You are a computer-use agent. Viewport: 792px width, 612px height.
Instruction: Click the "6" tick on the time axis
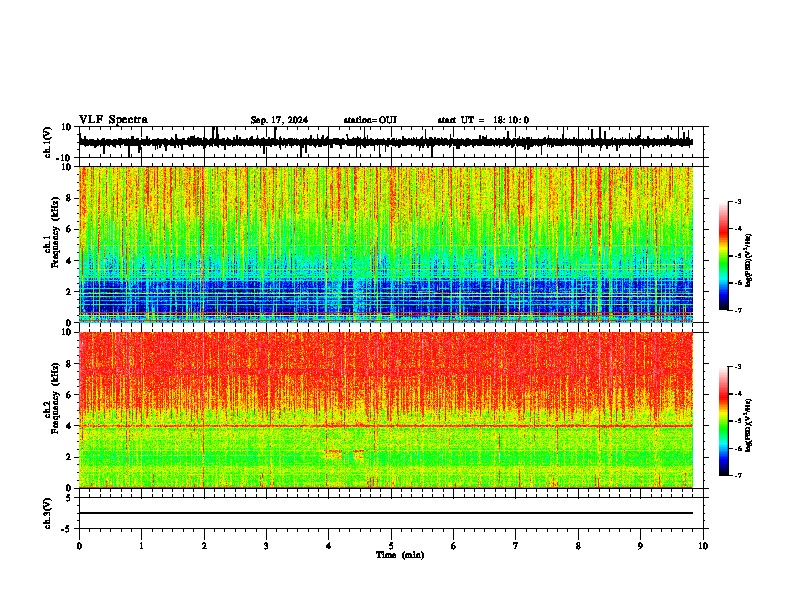point(454,546)
